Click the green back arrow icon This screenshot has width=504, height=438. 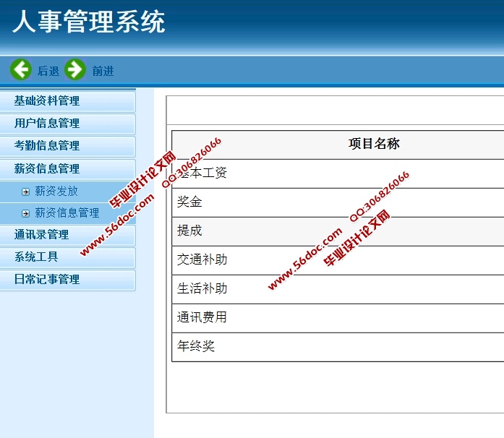(x=21, y=70)
